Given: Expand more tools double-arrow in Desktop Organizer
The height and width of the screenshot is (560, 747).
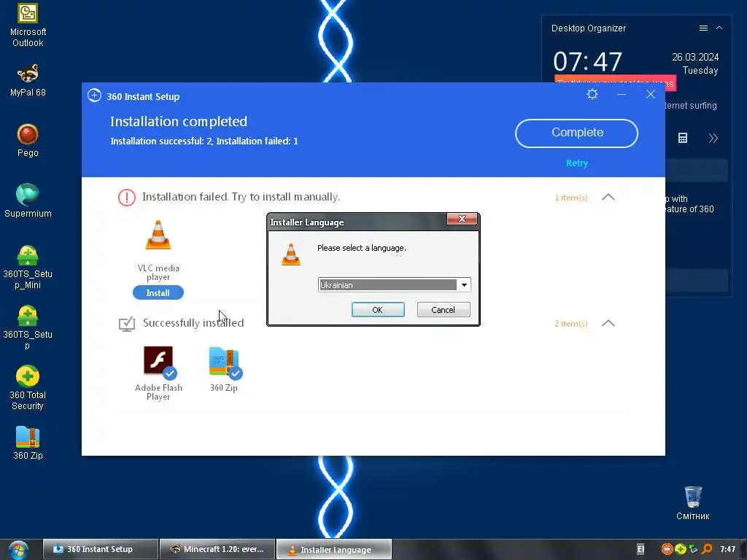Looking at the screenshot, I should pyautogui.click(x=713, y=138).
